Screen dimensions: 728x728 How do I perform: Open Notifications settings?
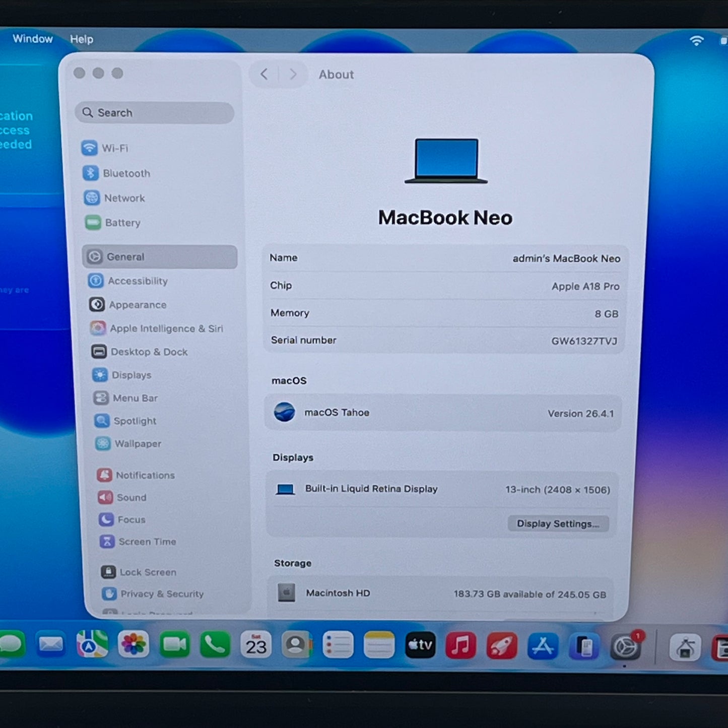[x=136, y=475]
